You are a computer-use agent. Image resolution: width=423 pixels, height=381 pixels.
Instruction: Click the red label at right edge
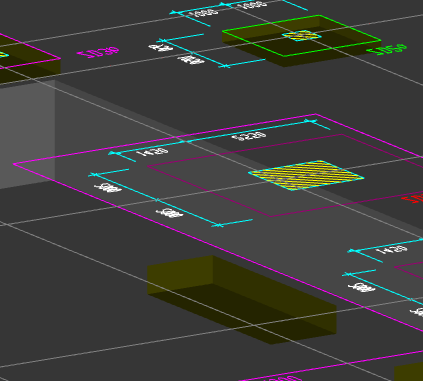coord(413,199)
